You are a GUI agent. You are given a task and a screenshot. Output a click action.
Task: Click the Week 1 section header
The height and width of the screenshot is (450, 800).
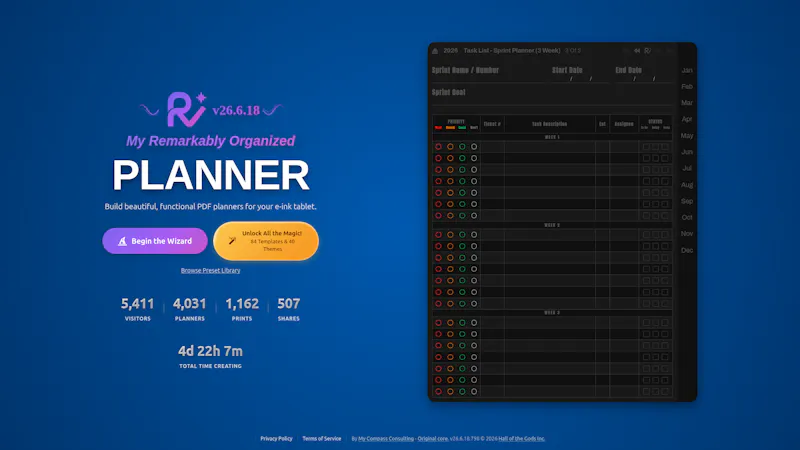(552, 137)
